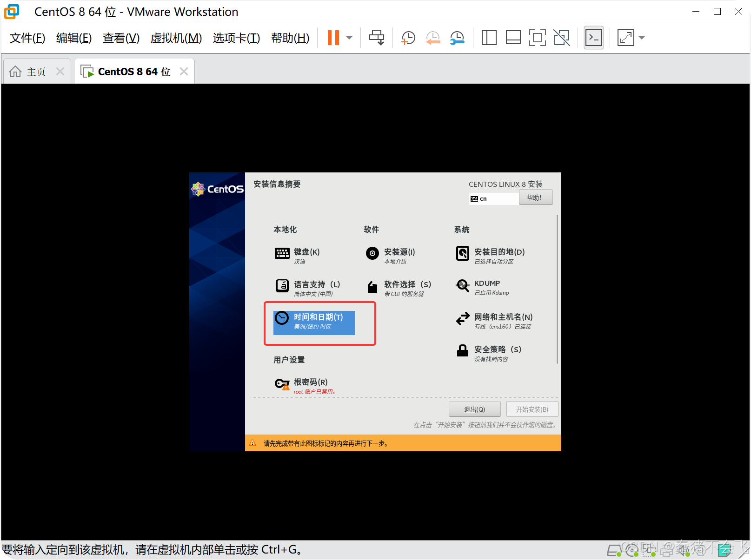Click the pause virtual machine icon
This screenshot has width=751, height=560.
[333, 38]
